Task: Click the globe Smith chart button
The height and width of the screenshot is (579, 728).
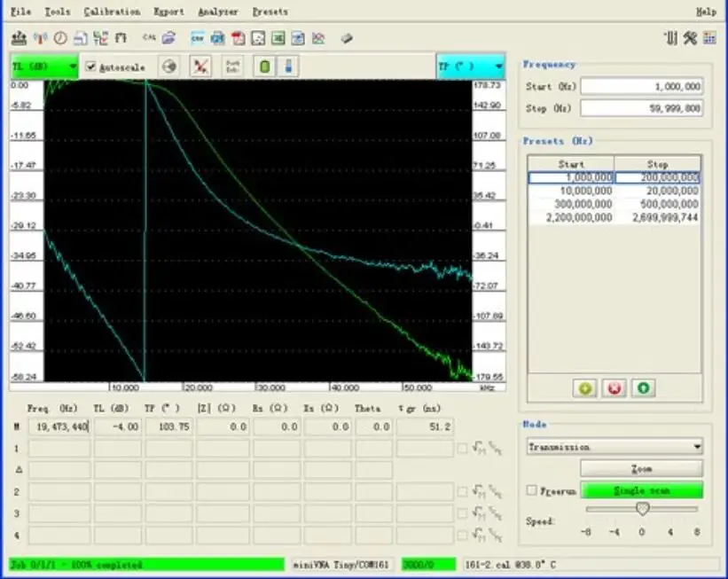Action: point(169,67)
